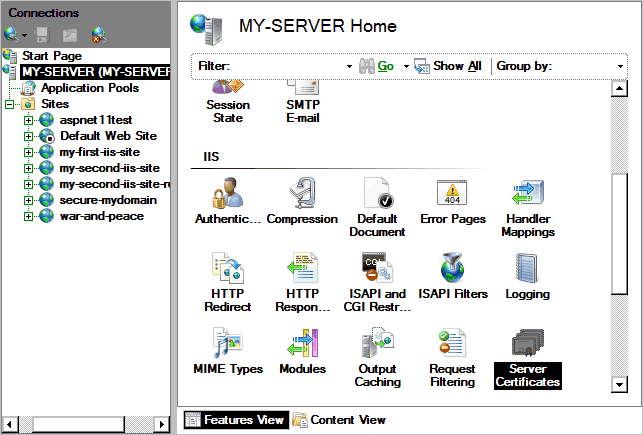Select the Sites tree node
This screenshot has width=643, height=435.
[55, 104]
